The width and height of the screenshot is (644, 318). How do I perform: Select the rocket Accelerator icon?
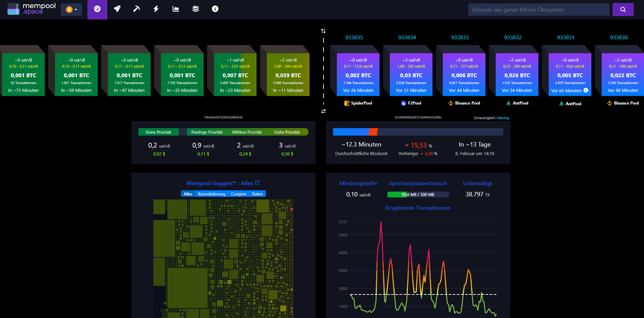117,9
